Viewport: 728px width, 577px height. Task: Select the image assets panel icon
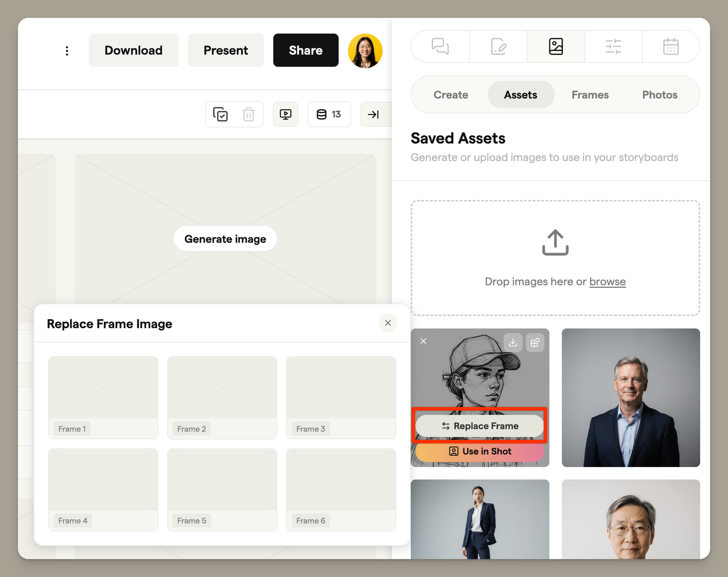(555, 46)
